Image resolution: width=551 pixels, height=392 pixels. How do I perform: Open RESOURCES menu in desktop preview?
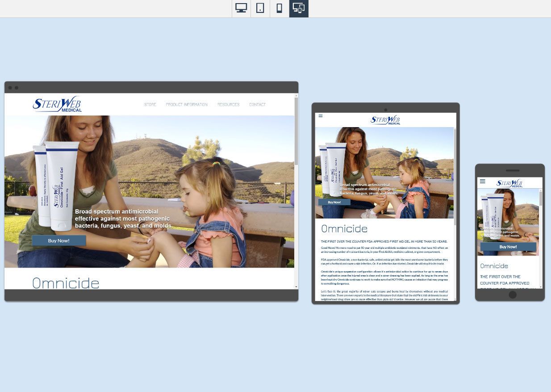(228, 104)
